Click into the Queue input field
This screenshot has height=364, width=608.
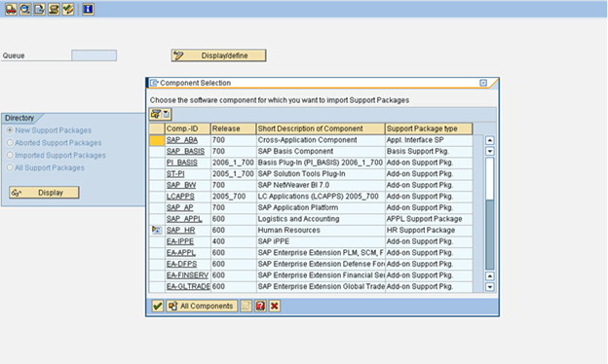[94, 55]
